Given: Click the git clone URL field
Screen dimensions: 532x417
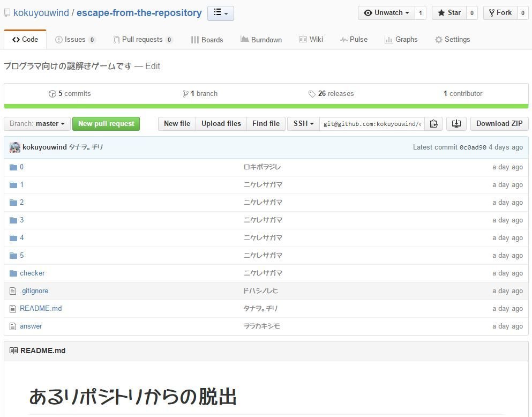Looking at the screenshot, I should point(372,124).
